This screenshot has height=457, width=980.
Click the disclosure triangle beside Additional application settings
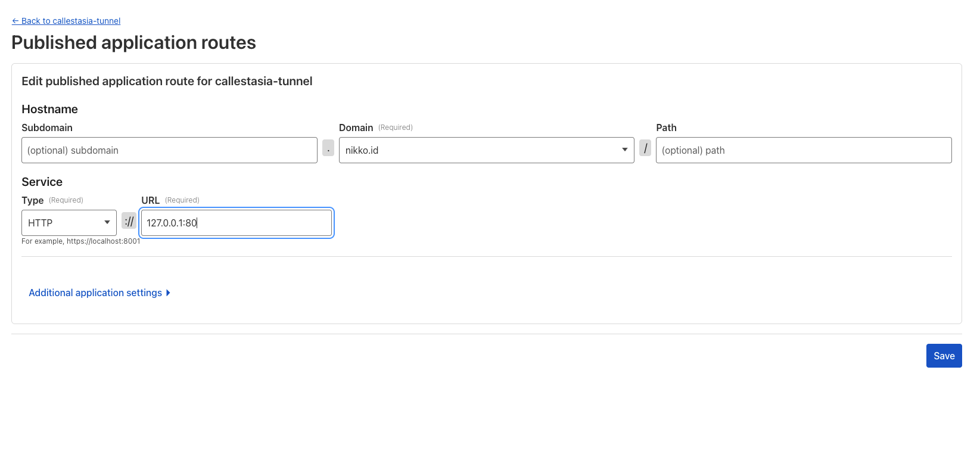point(169,293)
